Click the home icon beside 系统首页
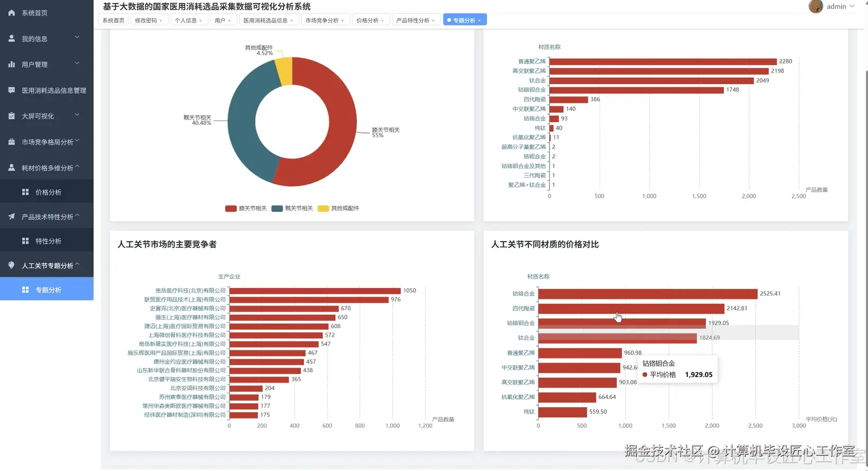 (12, 13)
